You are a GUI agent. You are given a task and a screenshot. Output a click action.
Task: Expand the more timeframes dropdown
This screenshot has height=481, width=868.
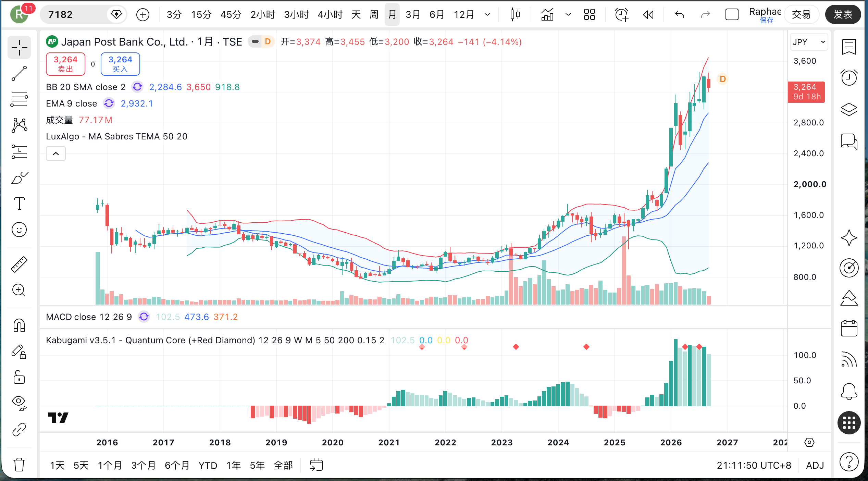(487, 14)
